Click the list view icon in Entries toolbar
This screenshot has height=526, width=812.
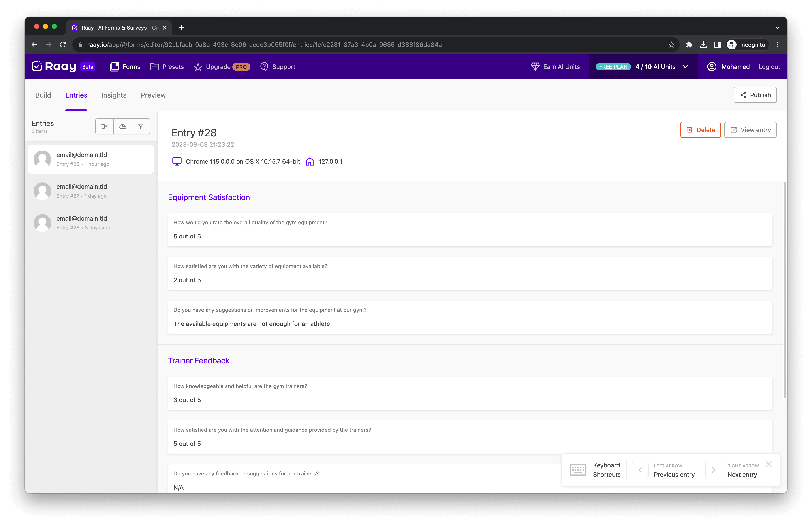tap(104, 126)
